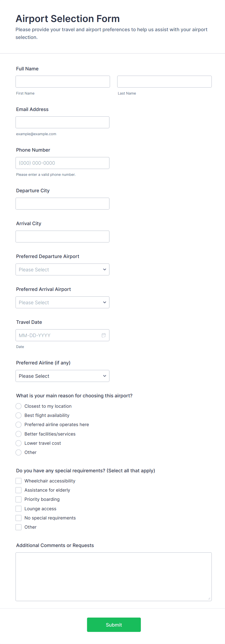Viewport: 225px width, 644px height.
Task: Choose Best flight availability radio button
Action: (18, 415)
